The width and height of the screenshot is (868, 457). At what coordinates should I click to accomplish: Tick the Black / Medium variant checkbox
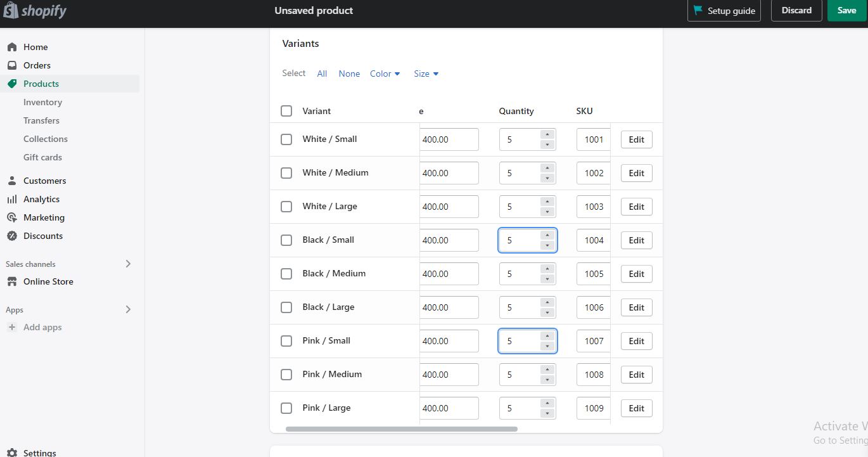point(286,274)
